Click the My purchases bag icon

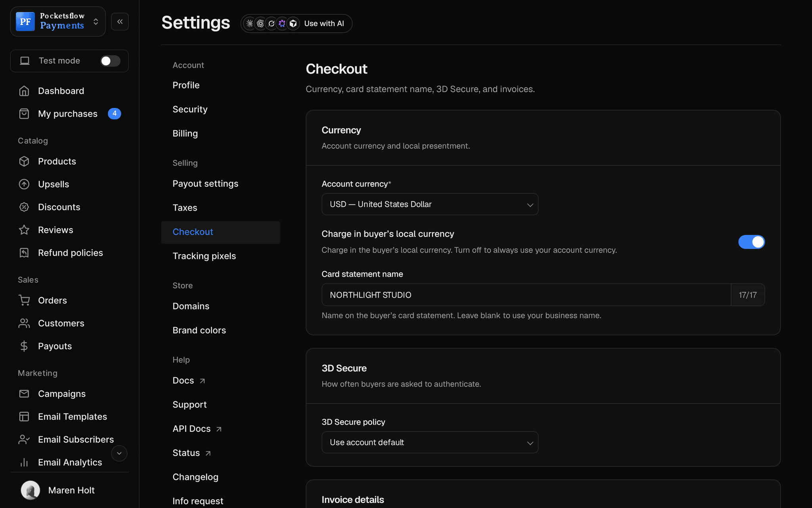point(24,114)
